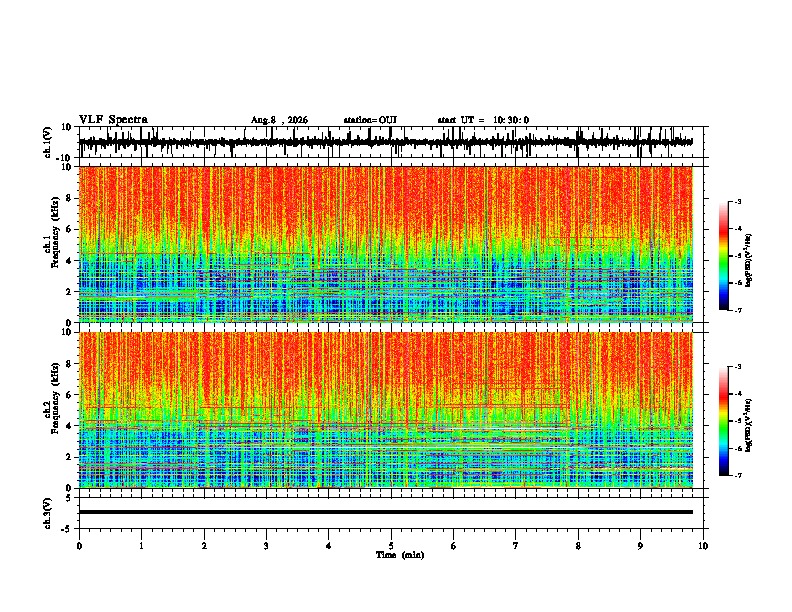Select the "start UT = 10:30: 0" text
This screenshot has width=792, height=612.
click(x=483, y=120)
